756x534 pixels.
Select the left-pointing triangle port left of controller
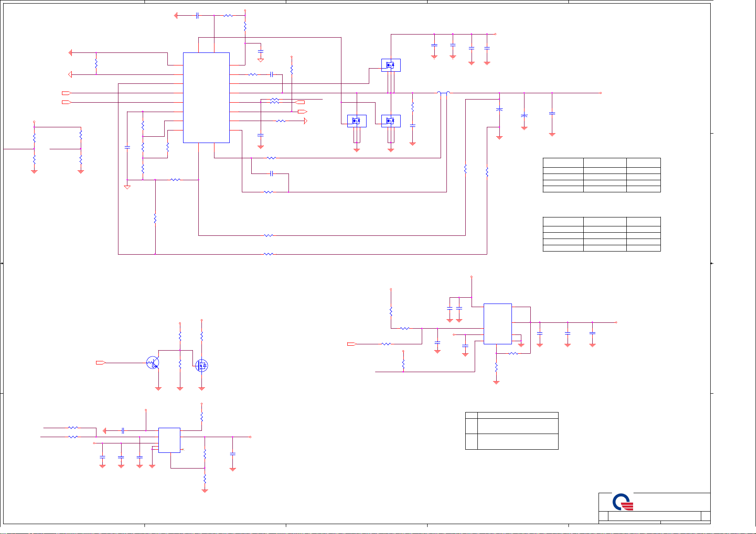(x=70, y=74)
